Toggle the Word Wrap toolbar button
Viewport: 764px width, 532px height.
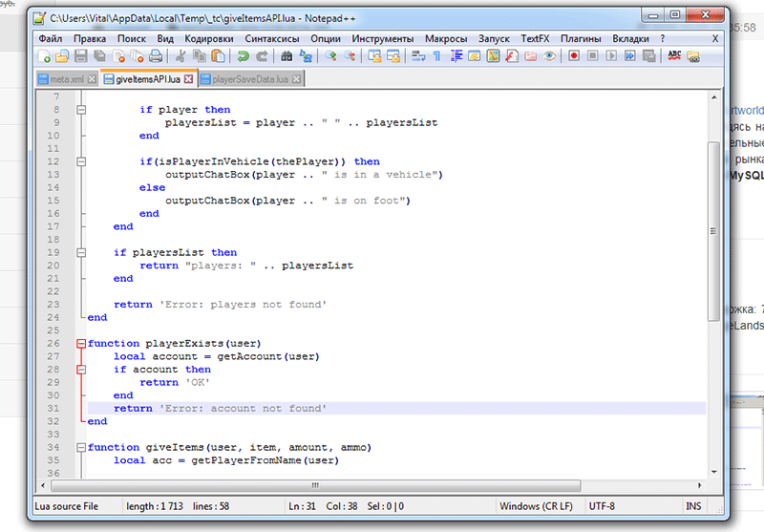point(418,56)
